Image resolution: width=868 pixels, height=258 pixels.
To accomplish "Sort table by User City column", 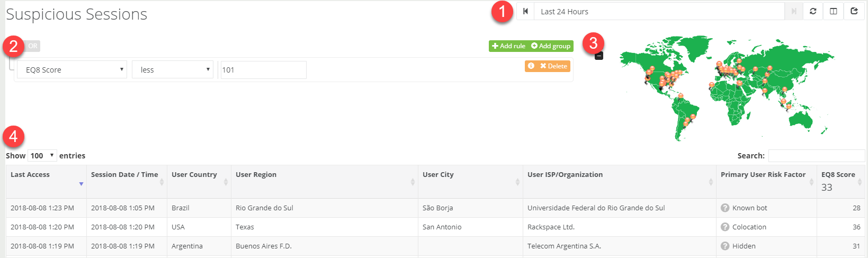I will click(x=470, y=182).
